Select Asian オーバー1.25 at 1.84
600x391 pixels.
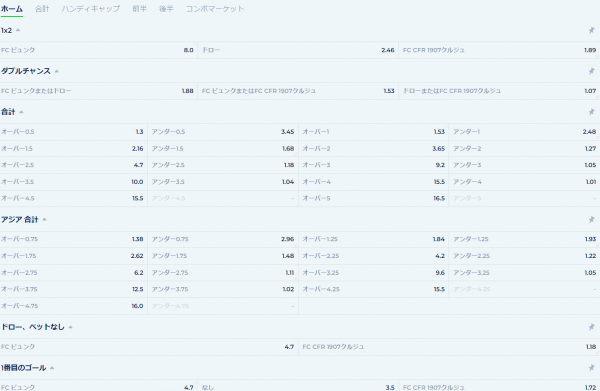[373, 239]
